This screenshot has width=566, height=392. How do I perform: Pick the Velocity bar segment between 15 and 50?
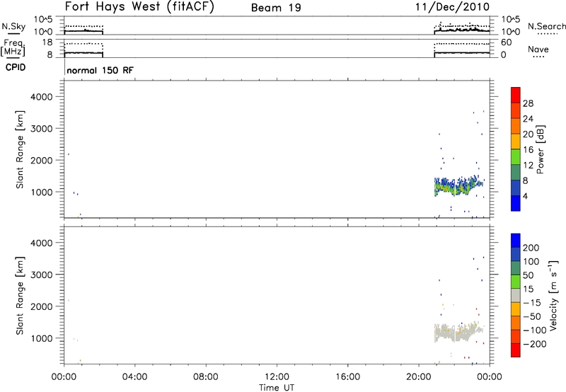tap(516, 282)
